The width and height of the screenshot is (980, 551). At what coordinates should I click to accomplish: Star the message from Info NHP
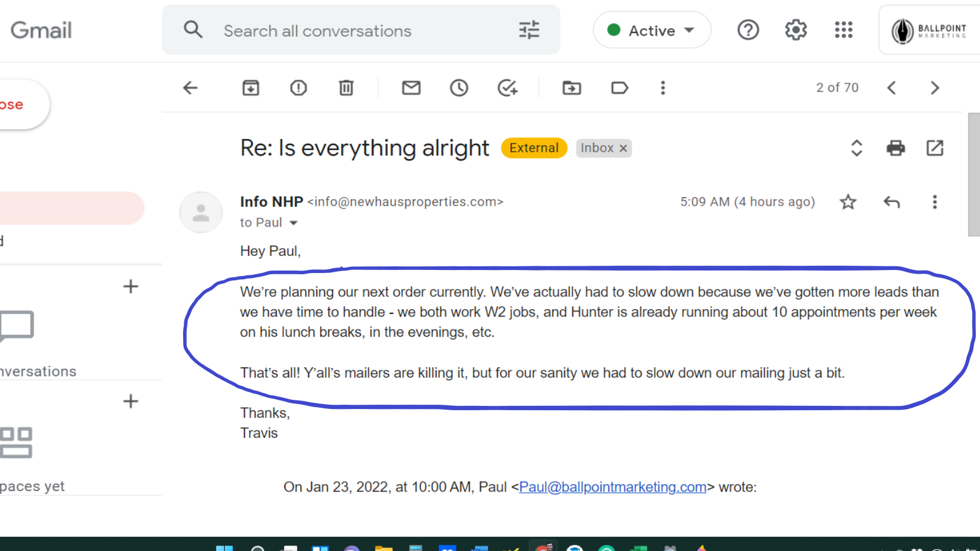coord(848,202)
